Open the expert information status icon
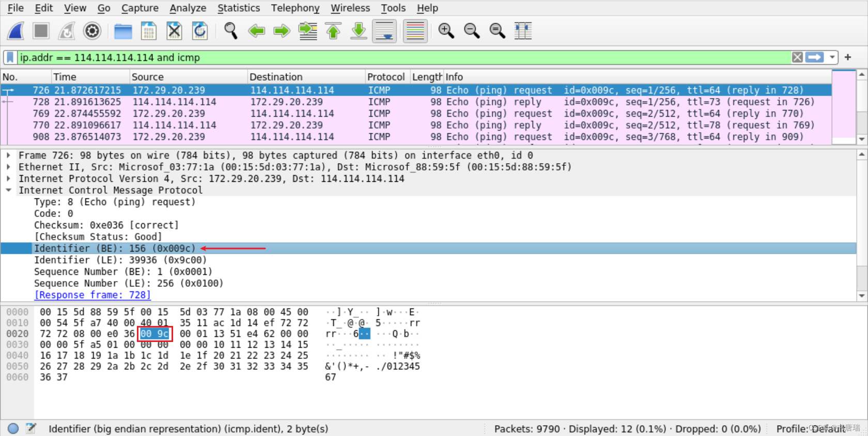The width and height of the screenshot is (868, 436). click(13, 428)
